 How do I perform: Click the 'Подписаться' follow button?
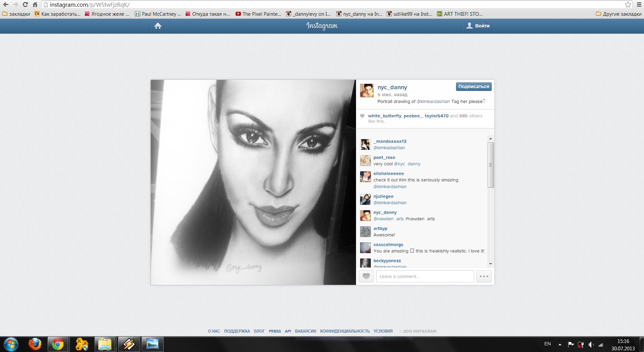pyautogui.click(x=474, y=86)
